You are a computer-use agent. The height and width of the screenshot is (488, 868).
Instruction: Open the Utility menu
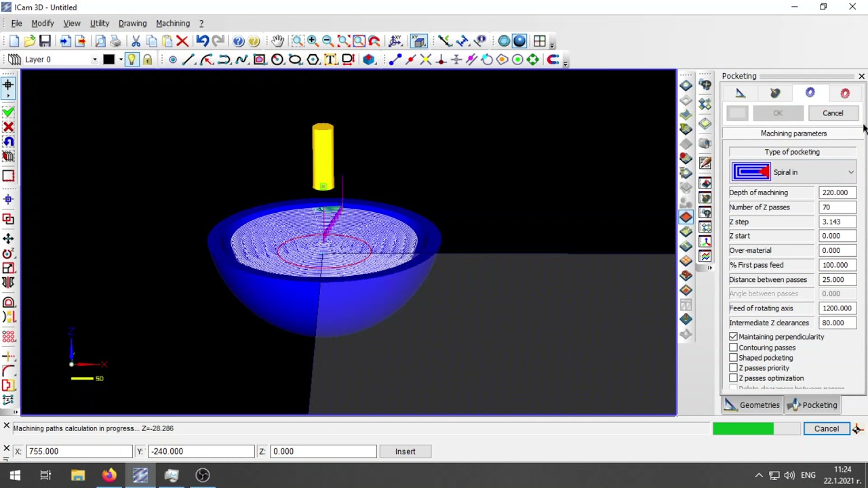coord(100,23)
